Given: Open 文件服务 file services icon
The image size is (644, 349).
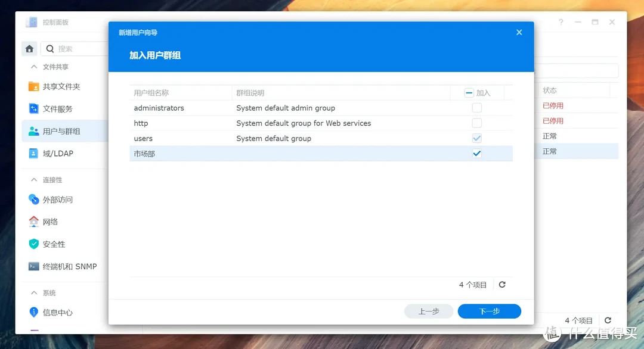Looking at the screenshot, I should [x=34, y=109].
